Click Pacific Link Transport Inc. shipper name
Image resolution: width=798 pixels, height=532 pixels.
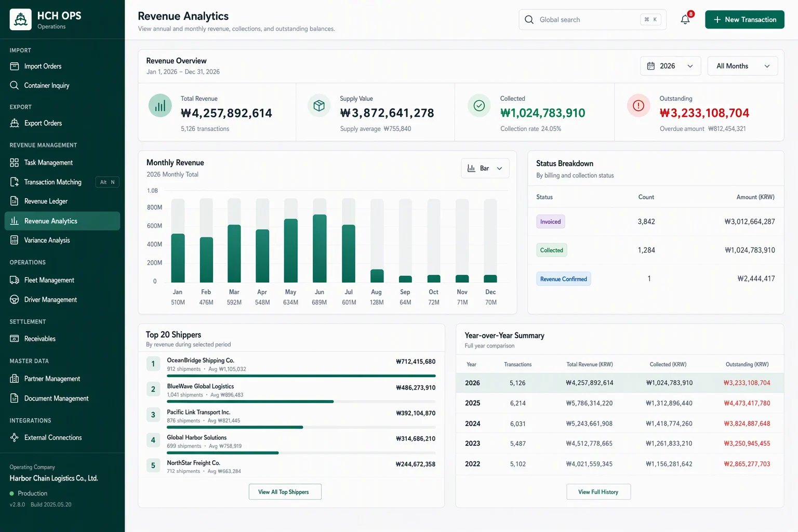click(x=198, y=412)
